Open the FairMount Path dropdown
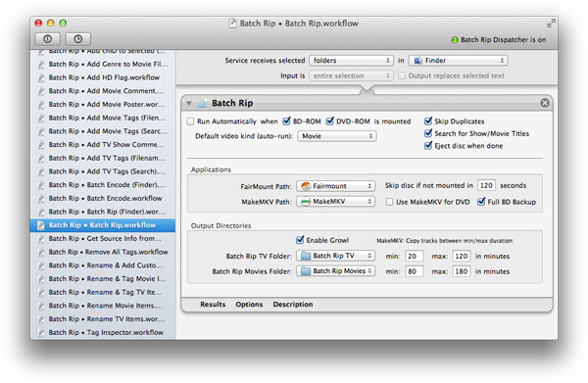588x383 pixels. click(335, 186)
